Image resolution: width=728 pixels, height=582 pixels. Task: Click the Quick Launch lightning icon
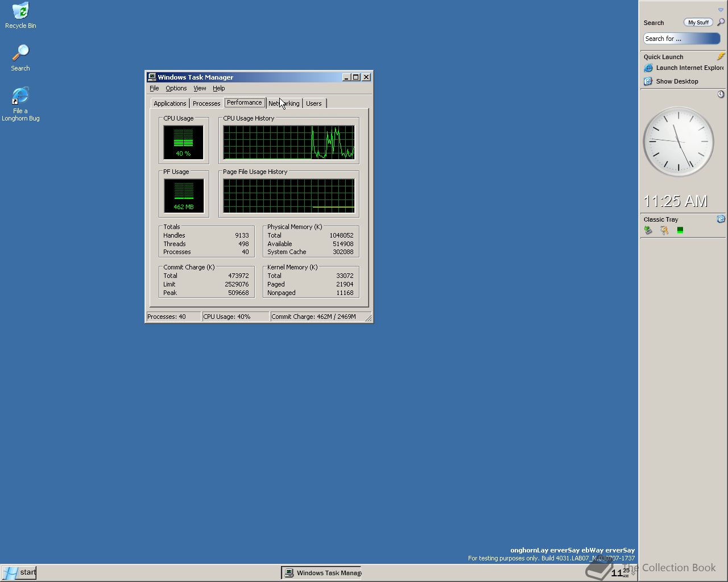point(721,56)
